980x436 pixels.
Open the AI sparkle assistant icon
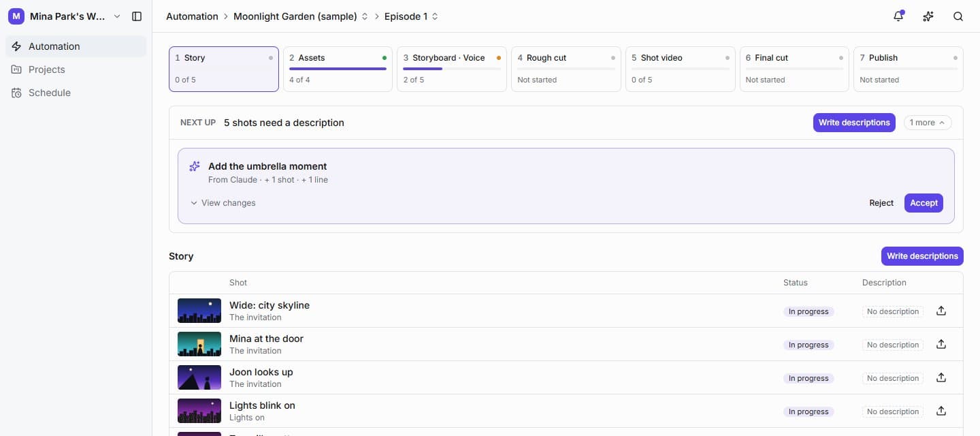(x=928, y=16)
